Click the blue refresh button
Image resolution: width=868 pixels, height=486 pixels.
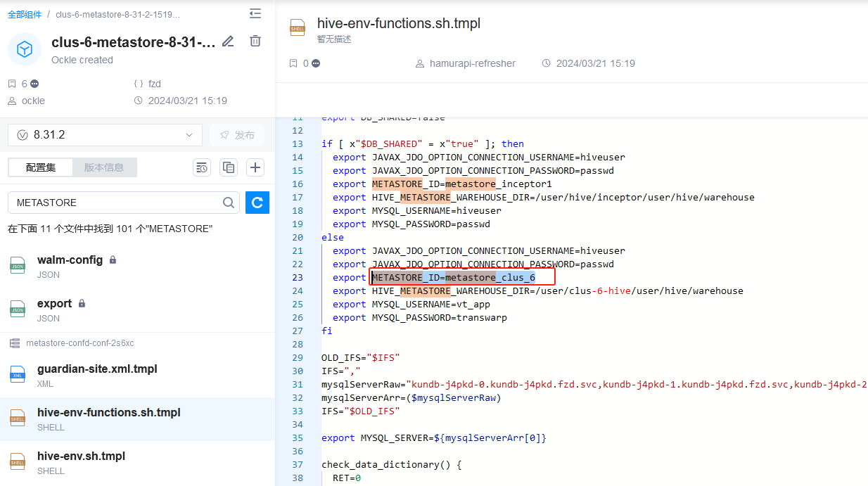point(257,203)
